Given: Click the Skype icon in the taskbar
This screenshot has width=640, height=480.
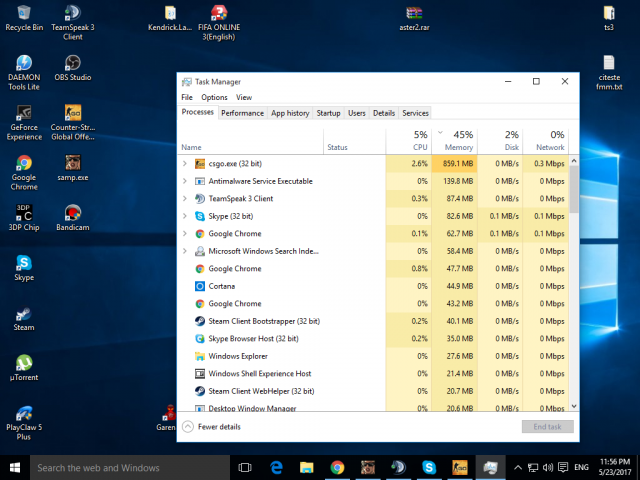Looking at the screenshot, I should (428, 467).
